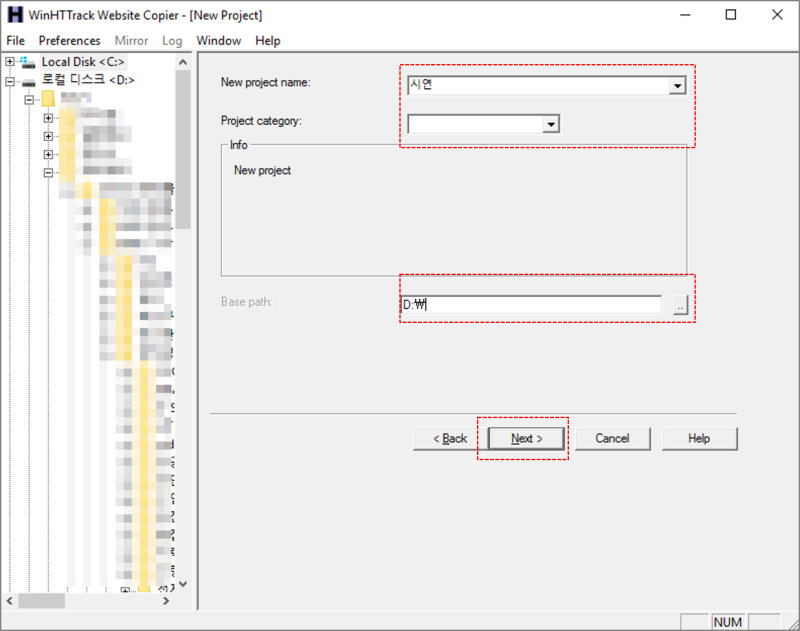Select 로컬 디스크 <D:> in the tree
Viewport: 800px width, 631px height.
88,80
